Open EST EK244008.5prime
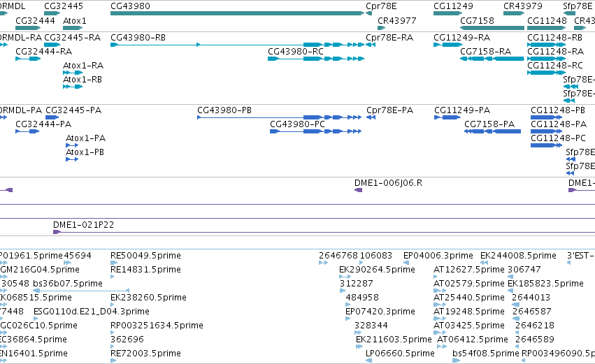Viewport: 595px width, 364px height. (x=518, y=256)
